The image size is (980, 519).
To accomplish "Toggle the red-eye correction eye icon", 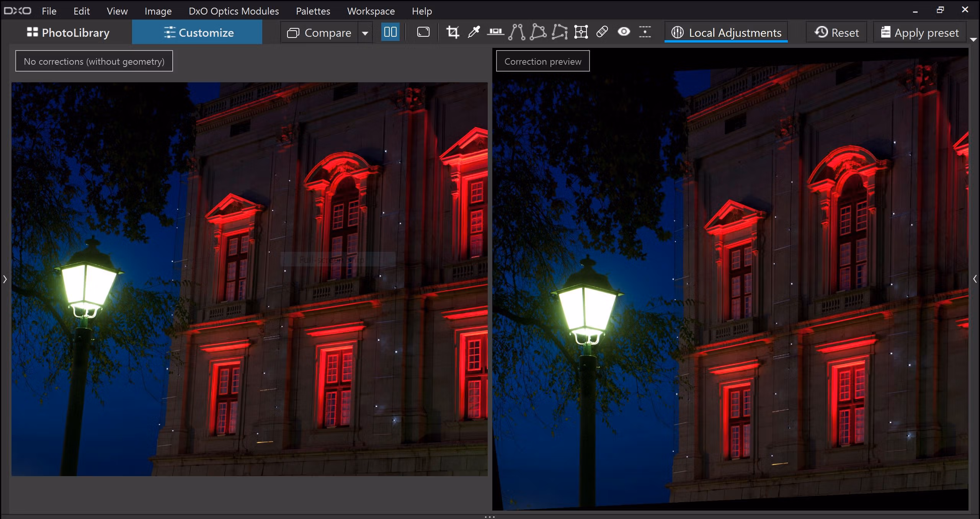I will coord(624,32).
